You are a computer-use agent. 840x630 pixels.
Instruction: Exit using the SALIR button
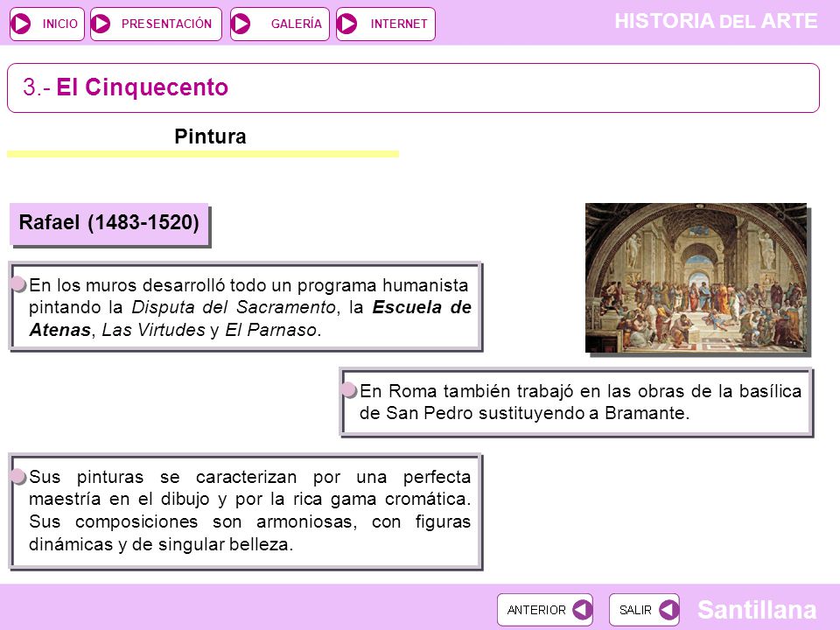(644, 610)
